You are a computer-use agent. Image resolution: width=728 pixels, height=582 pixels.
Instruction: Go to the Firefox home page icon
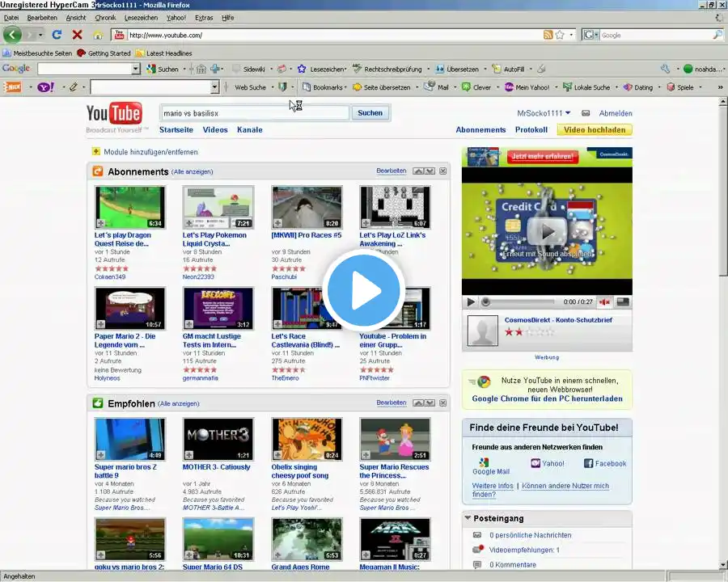[x=98, y=36]
